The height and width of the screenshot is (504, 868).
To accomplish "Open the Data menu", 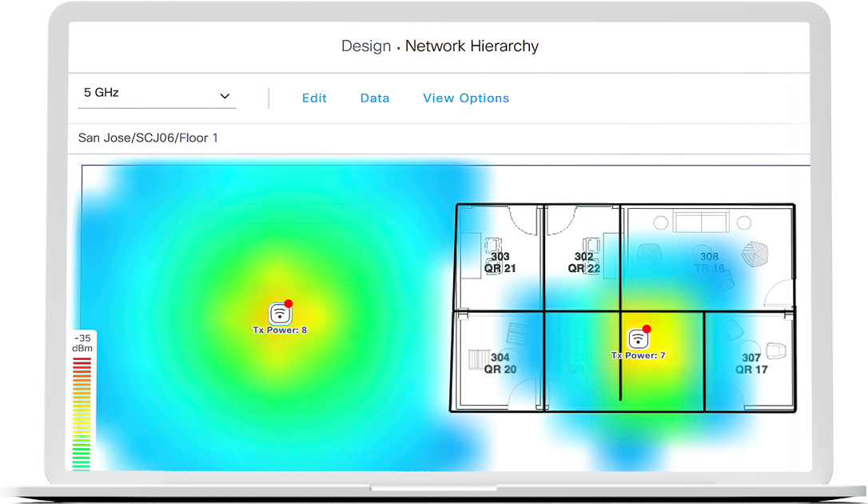I will pos(375,98).
